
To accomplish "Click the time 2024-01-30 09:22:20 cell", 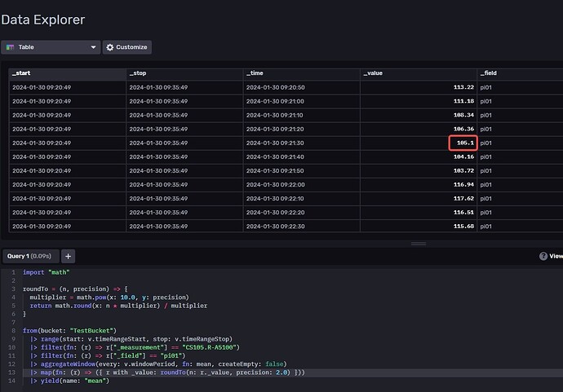I will click(302, 213).
